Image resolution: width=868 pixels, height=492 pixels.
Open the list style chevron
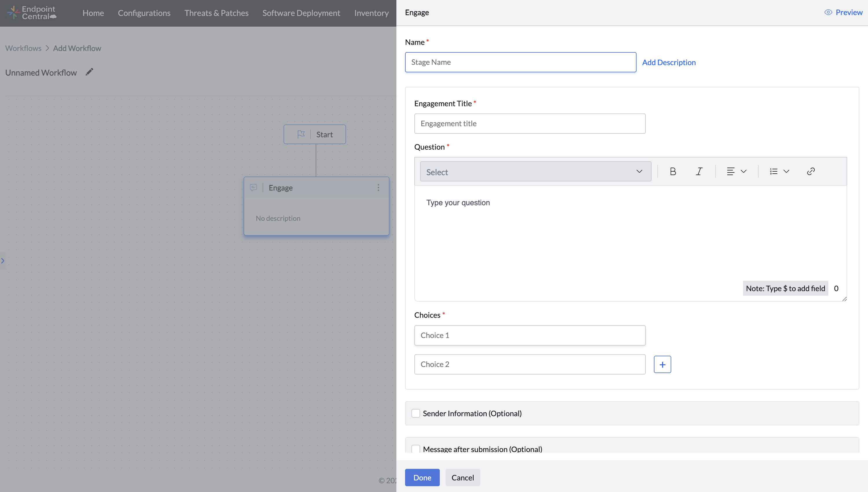point(786,171)
